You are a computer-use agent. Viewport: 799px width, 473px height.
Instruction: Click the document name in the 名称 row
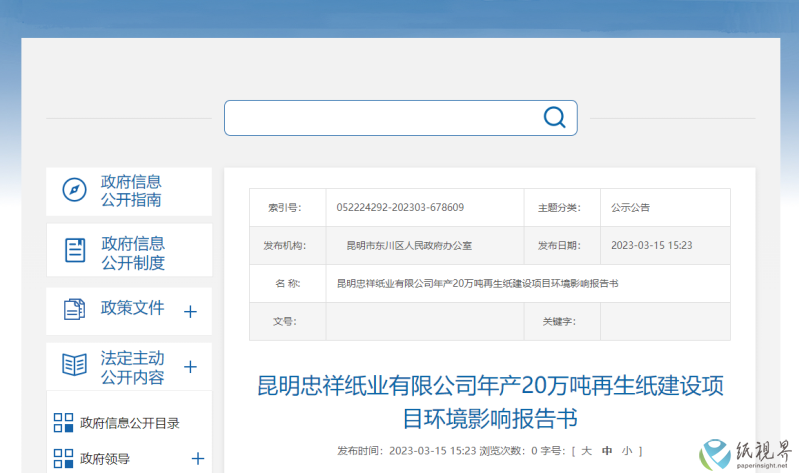click(477, 283)
